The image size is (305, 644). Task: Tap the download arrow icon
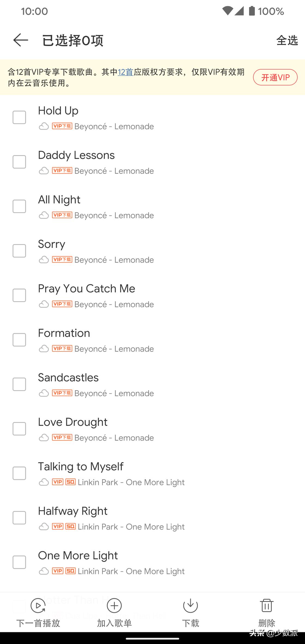(x=190, y=606)
